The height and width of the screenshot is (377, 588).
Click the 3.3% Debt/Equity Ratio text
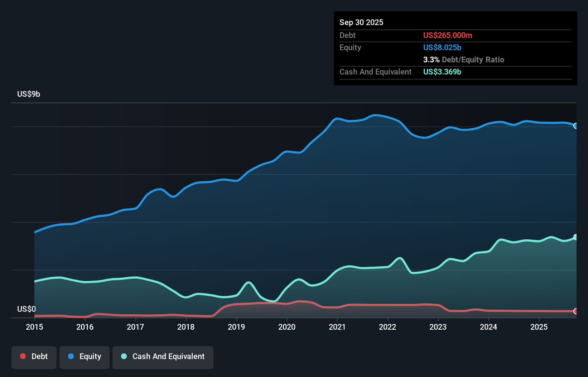pyautogui.click(x=464, y=59)
